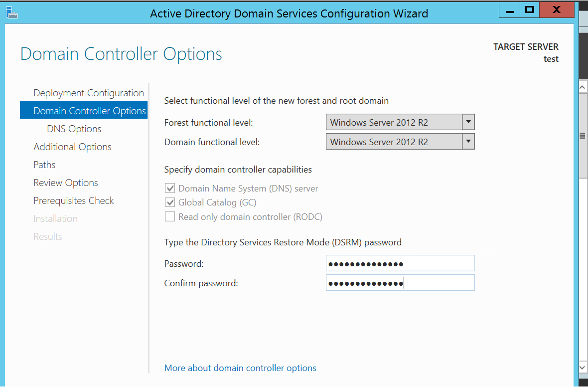Image resolution: width=588 pixels, height=387 pixels.
Task: Click the disabled Results step
Action: (48, 236)
